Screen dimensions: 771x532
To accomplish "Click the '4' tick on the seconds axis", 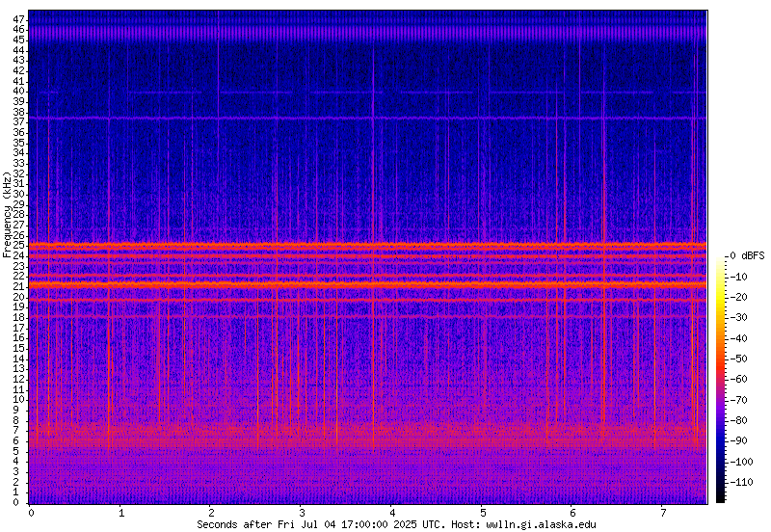I will (x=392, y=514).
